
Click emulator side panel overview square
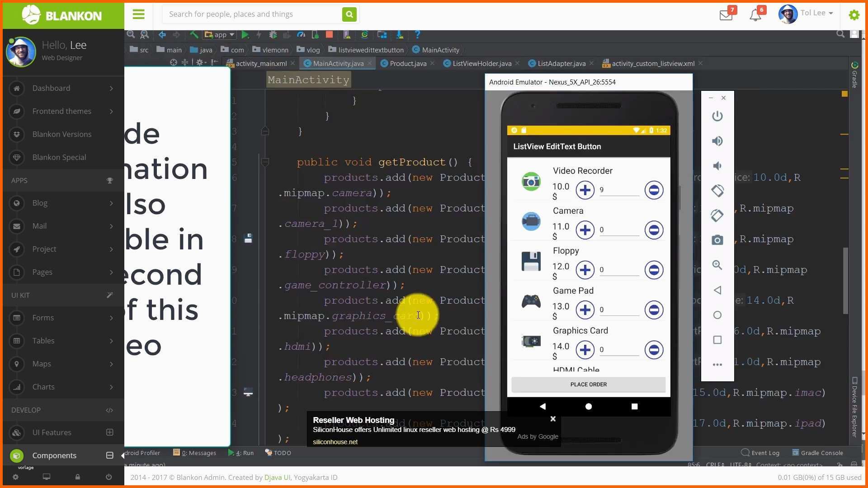(717, 340)
